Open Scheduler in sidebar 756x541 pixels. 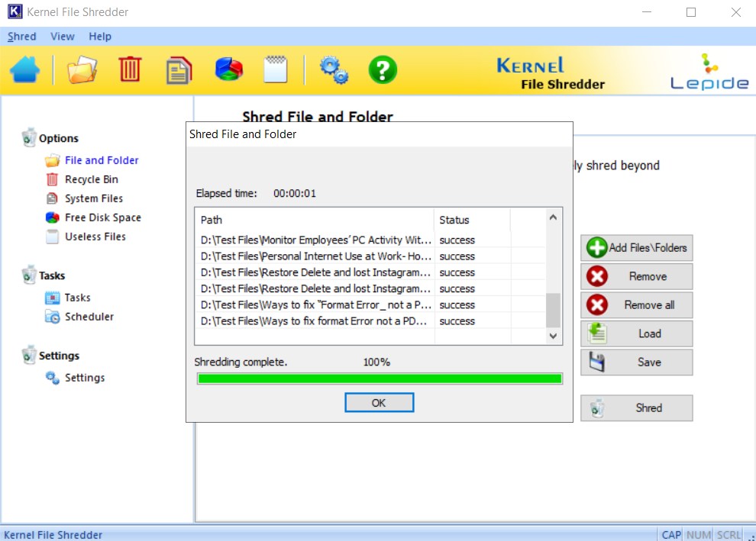point(89,317)
